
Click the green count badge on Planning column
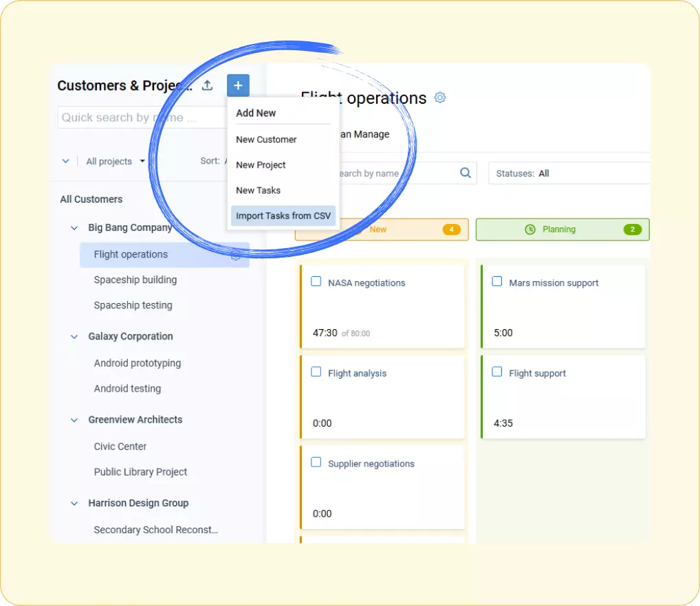632,229
